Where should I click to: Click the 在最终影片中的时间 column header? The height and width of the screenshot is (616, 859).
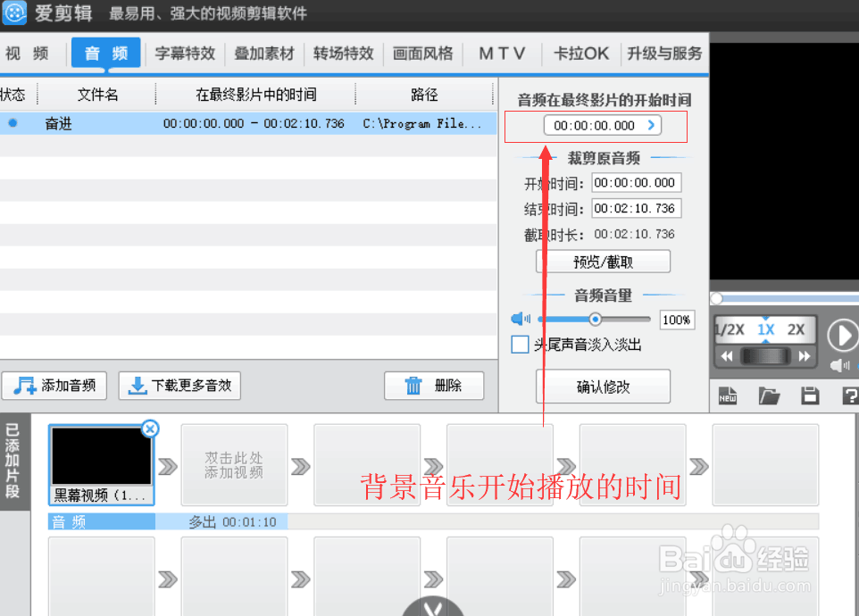[256, 95]
